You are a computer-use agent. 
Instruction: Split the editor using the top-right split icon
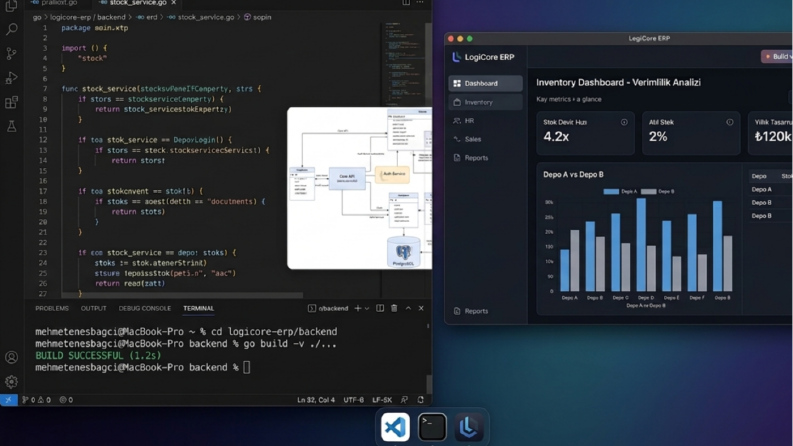(406, 3)
